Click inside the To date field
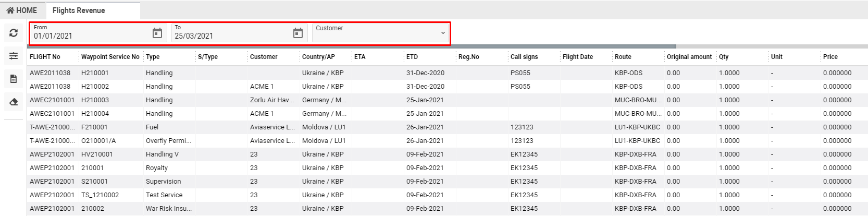 [229, 36]
